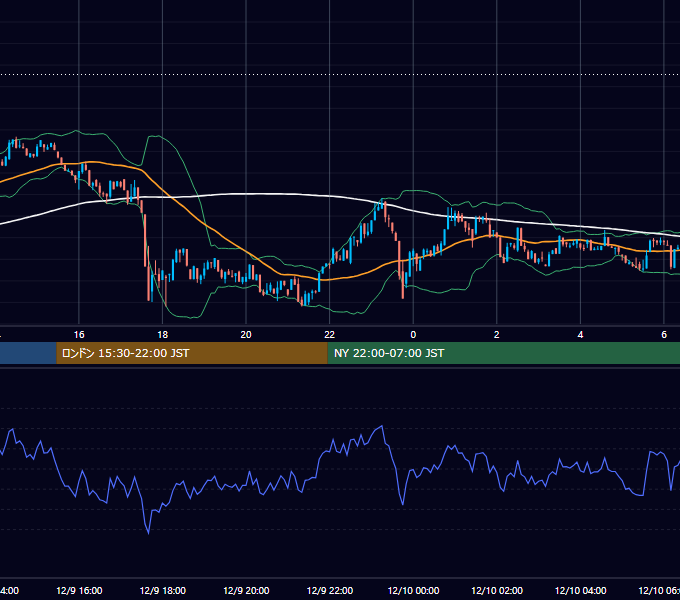The image size is (680, 600).
Task: Click the 12/10 04:00 date label
Action: (580, 590)
